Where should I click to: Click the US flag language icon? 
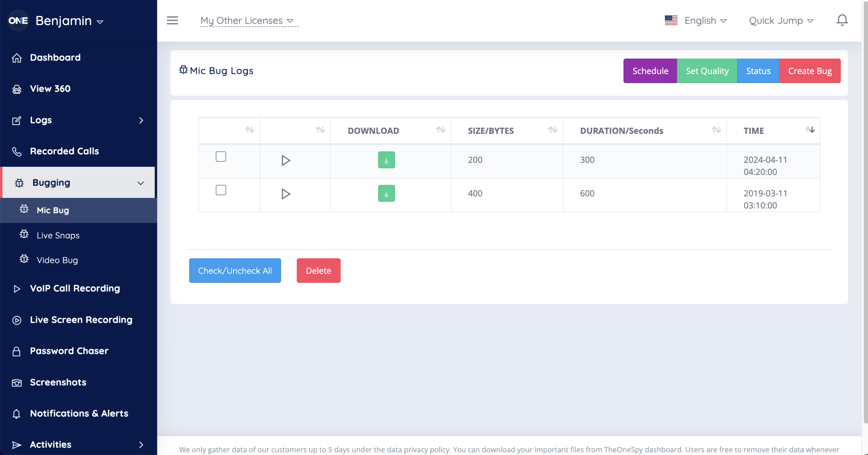(671, 20)
